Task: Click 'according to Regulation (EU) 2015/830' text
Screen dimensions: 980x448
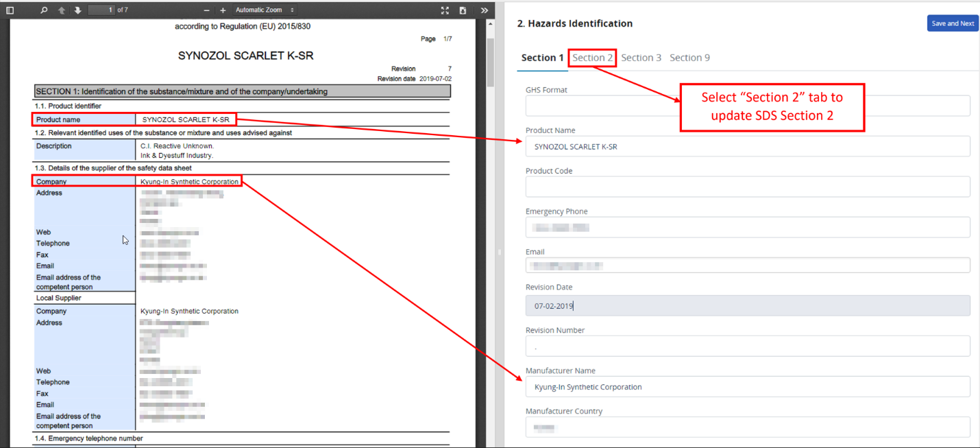Action: pyautogui.click(x=243, y=27)
